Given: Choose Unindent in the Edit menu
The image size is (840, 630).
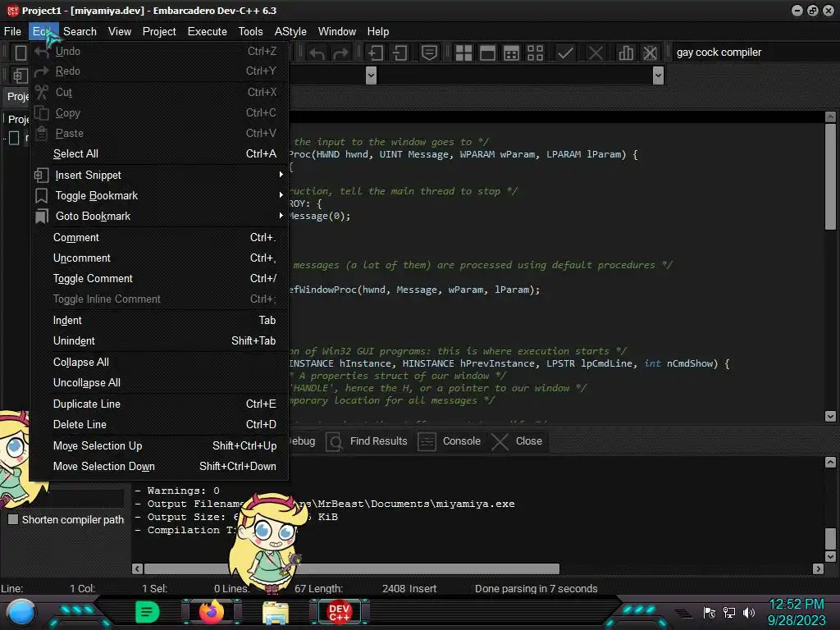Looking at the screenshot, I should (158, 340).
